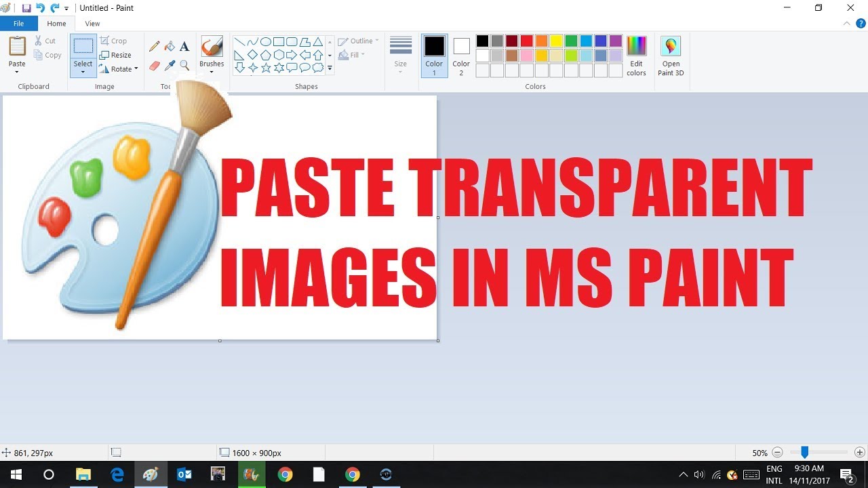This screenshot has height=488, width=868.
Task: Activate the Eraser tool
Action: (155, 66)
